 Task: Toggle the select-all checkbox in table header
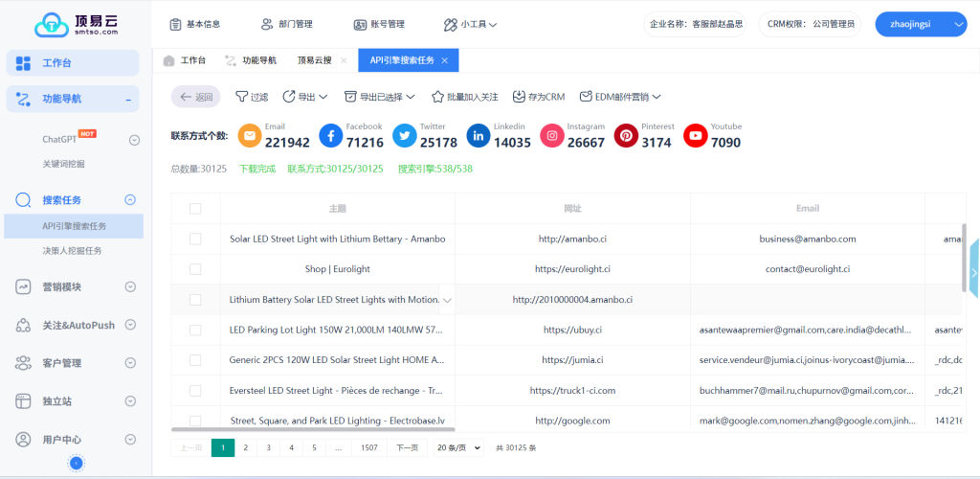pyautogui.click(x=195, y=209)
